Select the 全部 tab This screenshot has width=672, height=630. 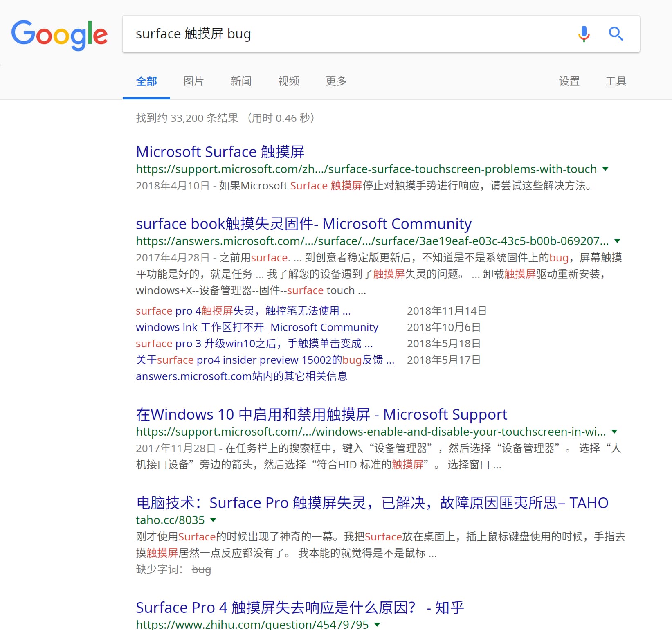146,81
